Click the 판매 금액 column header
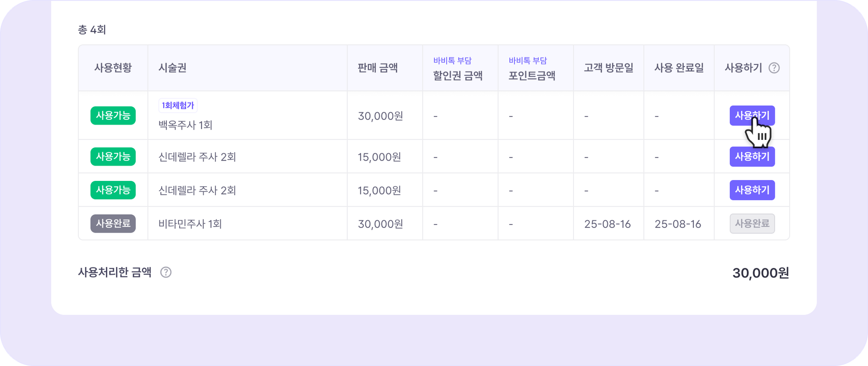868x366 pixels. click(378, 68)
